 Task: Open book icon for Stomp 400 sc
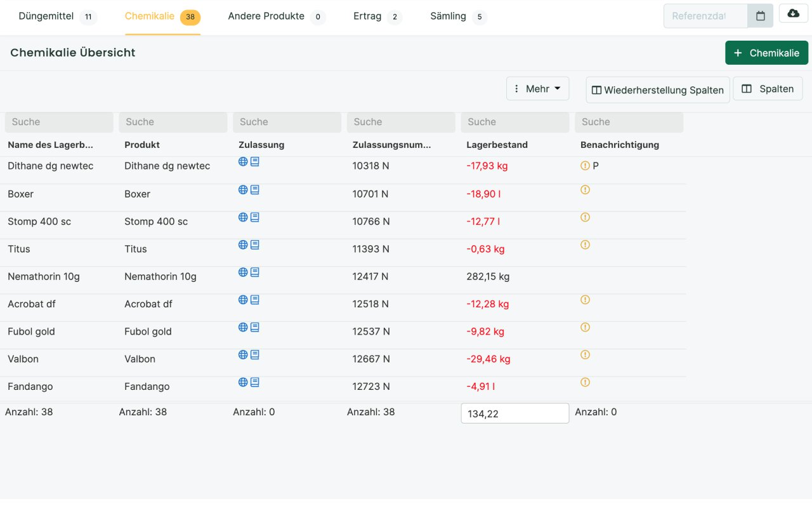tap(255, 217)
